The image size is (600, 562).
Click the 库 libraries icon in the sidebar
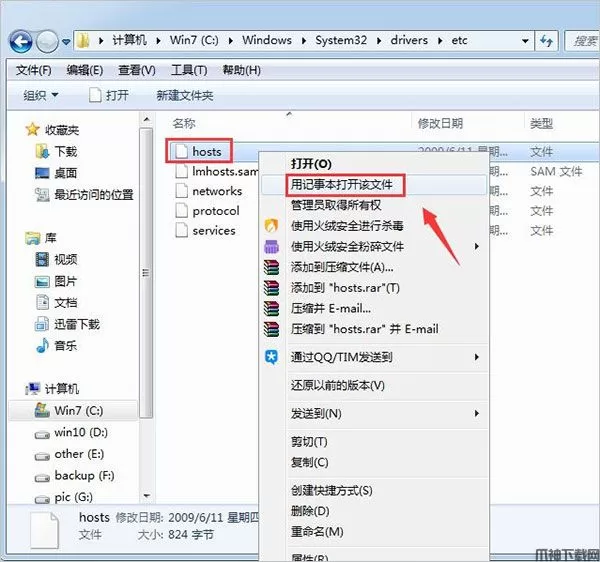pos(33,238)
